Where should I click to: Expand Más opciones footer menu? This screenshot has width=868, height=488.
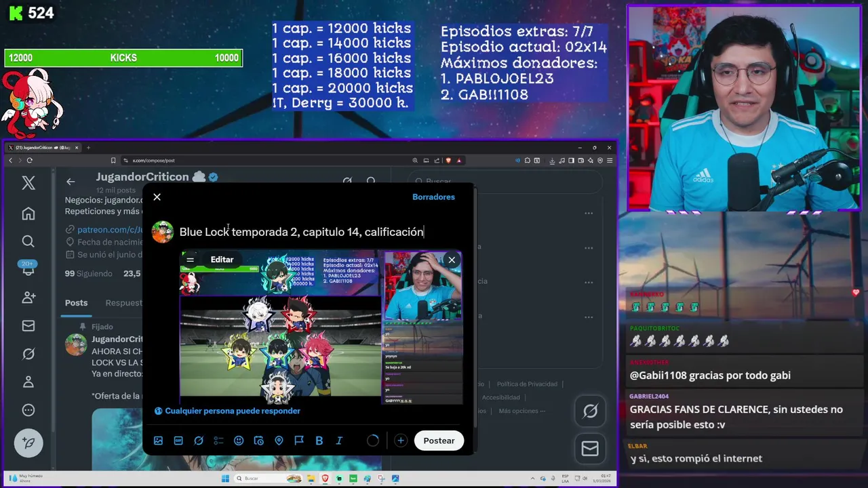522,411
